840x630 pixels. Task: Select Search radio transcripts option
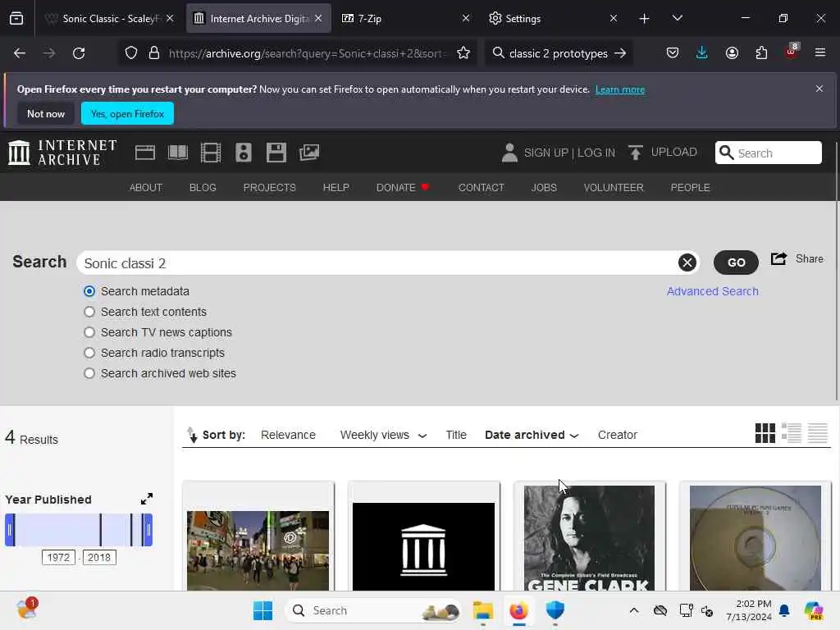pyautogui.click(x=89, y=353)
